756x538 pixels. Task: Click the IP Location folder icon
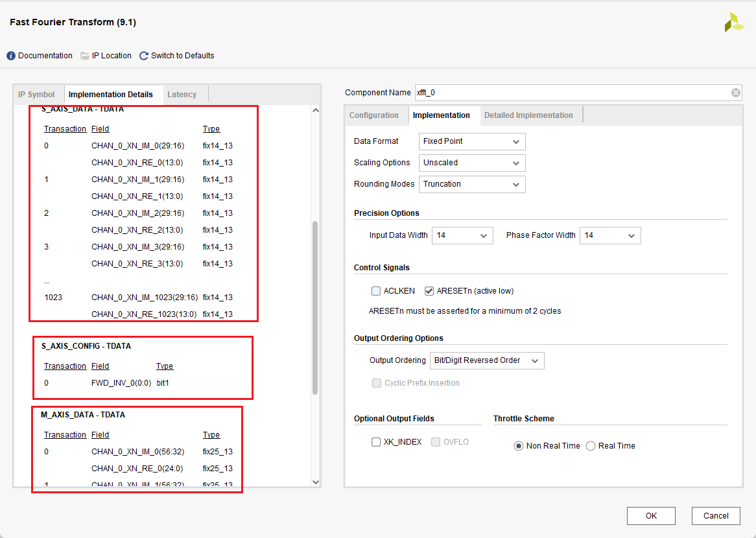(x=85, y=56)
